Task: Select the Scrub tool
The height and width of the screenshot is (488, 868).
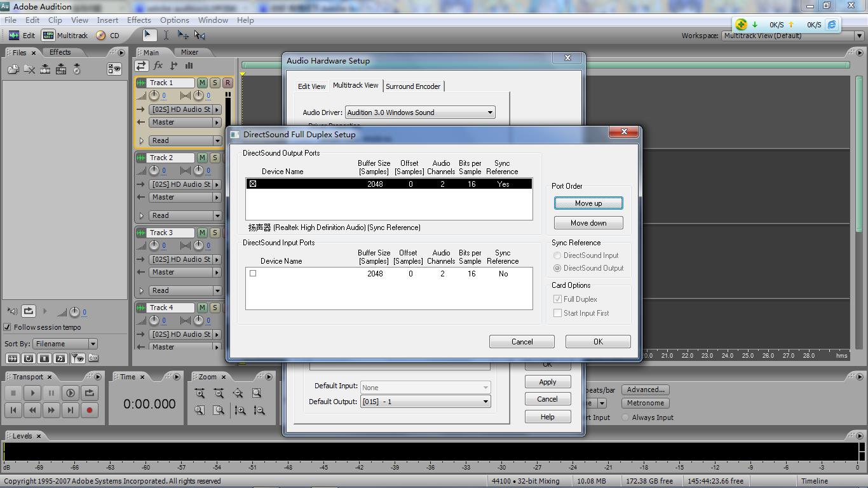Action: [200, 36]
